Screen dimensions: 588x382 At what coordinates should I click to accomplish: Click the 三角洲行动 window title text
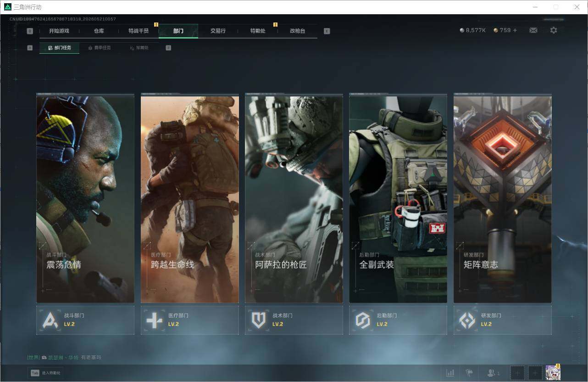click(28, 7)
